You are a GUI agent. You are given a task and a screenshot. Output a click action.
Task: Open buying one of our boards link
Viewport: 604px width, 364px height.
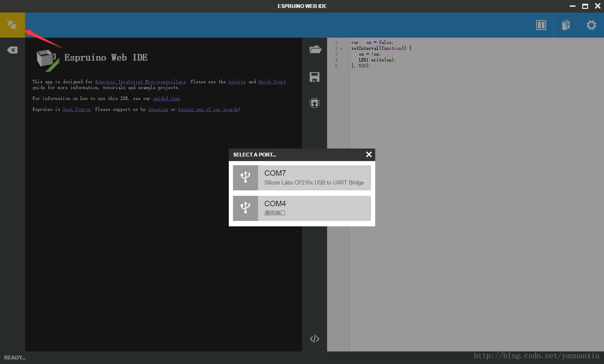pyautogui.click(x=208, y=110)
